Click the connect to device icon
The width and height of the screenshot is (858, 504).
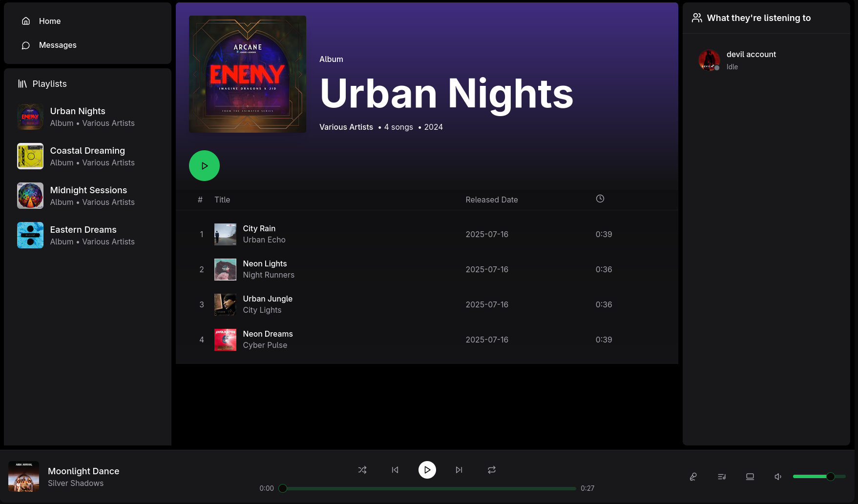[750, 477]
